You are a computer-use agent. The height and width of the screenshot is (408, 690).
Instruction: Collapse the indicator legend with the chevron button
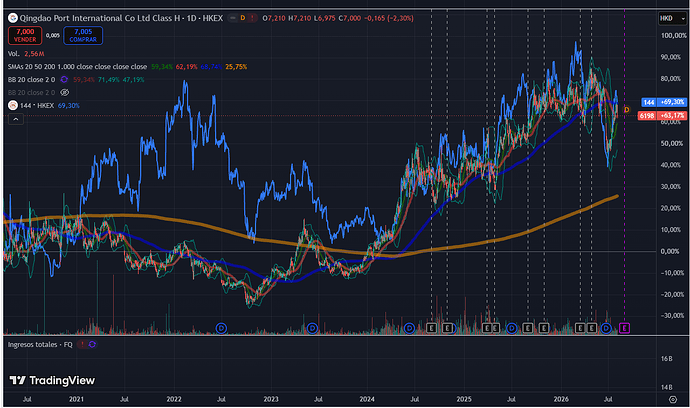coord(15,119)
